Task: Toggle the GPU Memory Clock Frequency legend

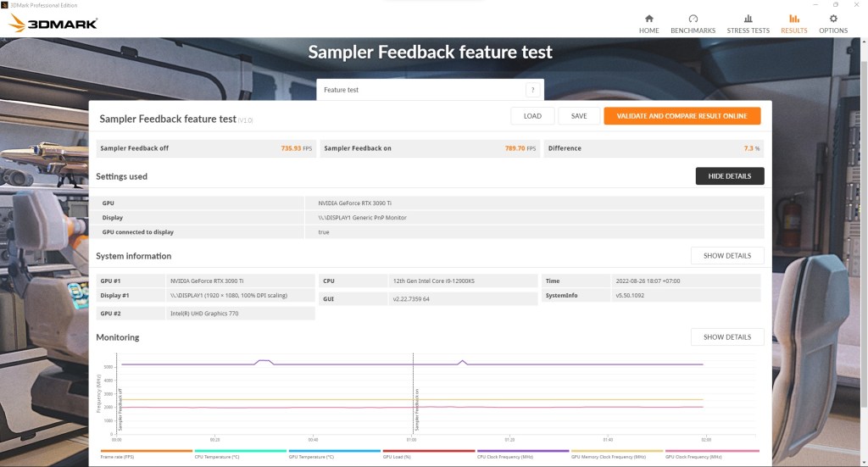Action: pos(617,453)
